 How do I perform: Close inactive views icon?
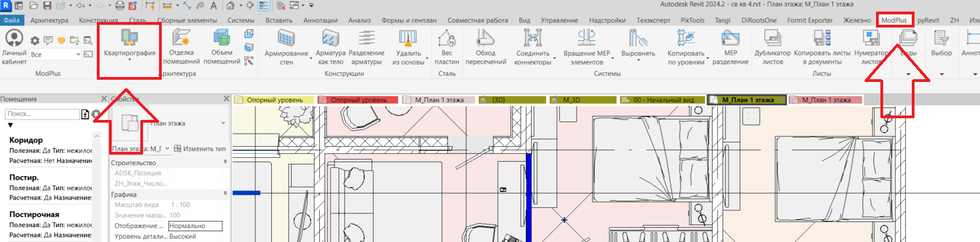coord(281,5)
